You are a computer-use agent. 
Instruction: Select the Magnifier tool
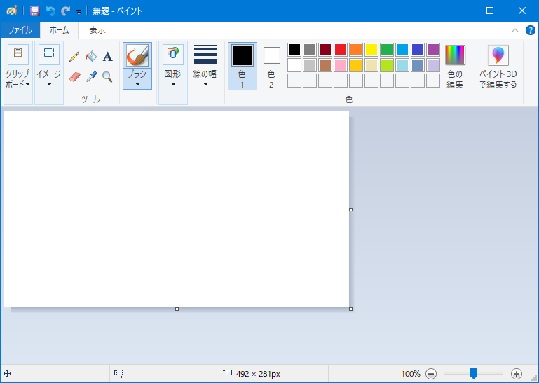coord(107,77)
